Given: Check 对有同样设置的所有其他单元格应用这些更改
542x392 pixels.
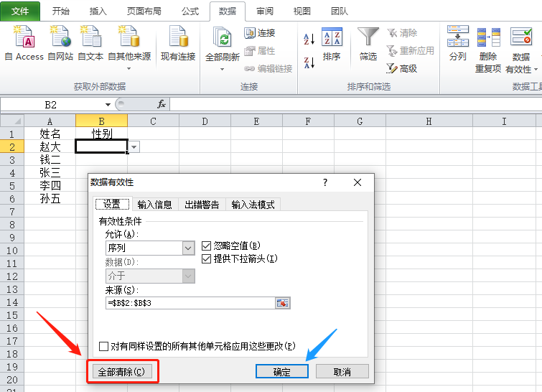Looking at the screenshot, I should pyautogui.click(x=103, y=346).
